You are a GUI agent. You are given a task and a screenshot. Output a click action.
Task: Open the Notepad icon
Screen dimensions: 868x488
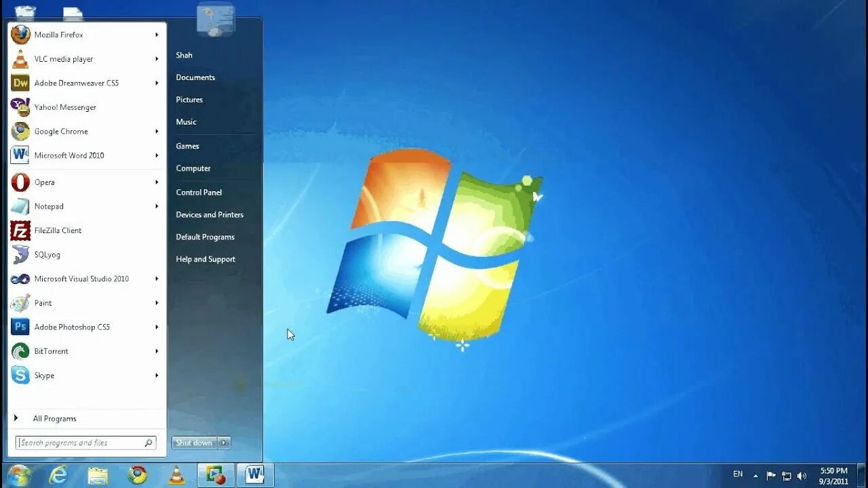(x=20, y=206)
